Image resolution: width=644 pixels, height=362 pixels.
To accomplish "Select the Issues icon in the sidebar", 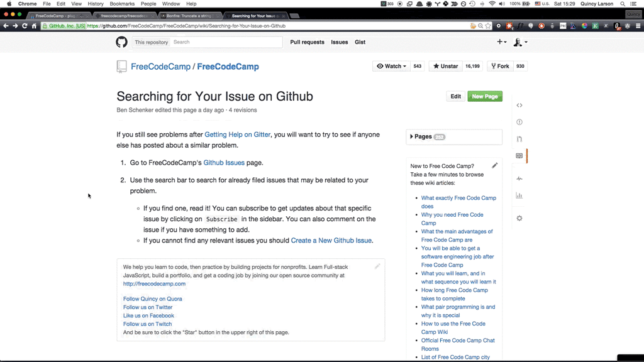I will pyautogui.click(x=519, y=122).
